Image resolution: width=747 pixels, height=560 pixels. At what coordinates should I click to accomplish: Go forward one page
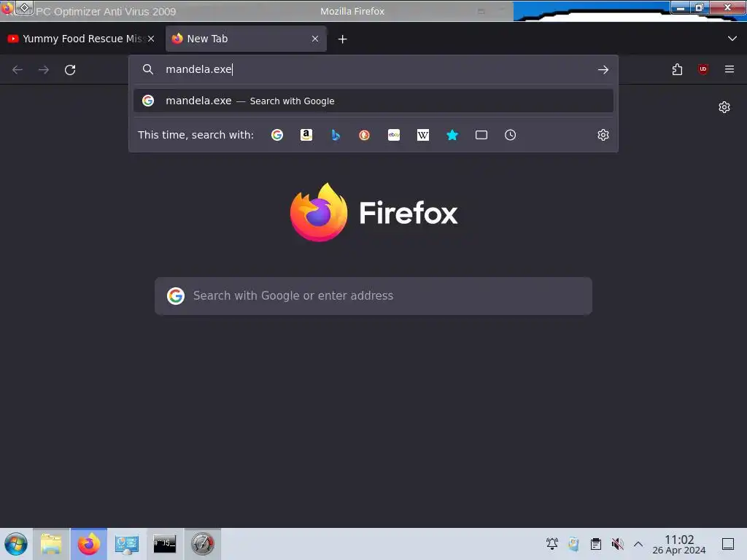pos(44,69)
